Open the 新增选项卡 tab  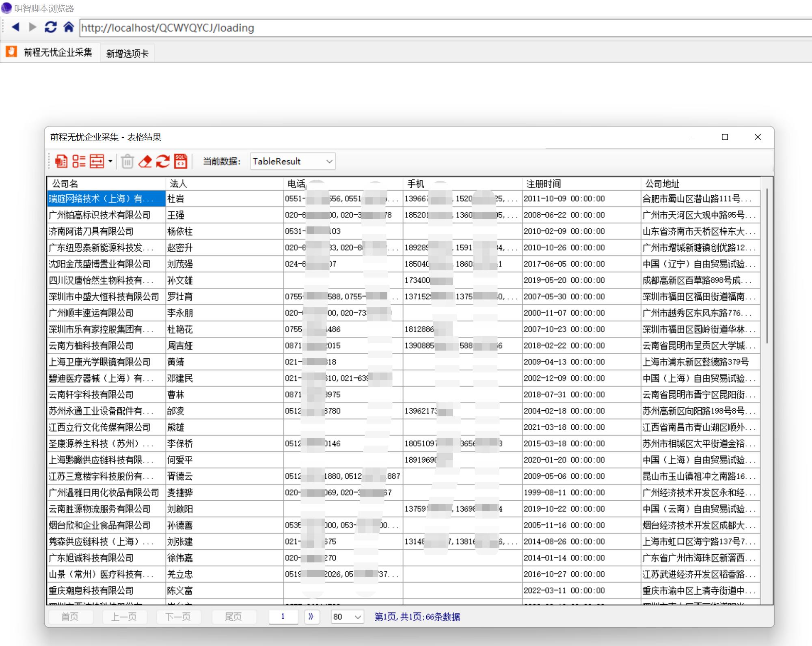click(x=127, y=54)
